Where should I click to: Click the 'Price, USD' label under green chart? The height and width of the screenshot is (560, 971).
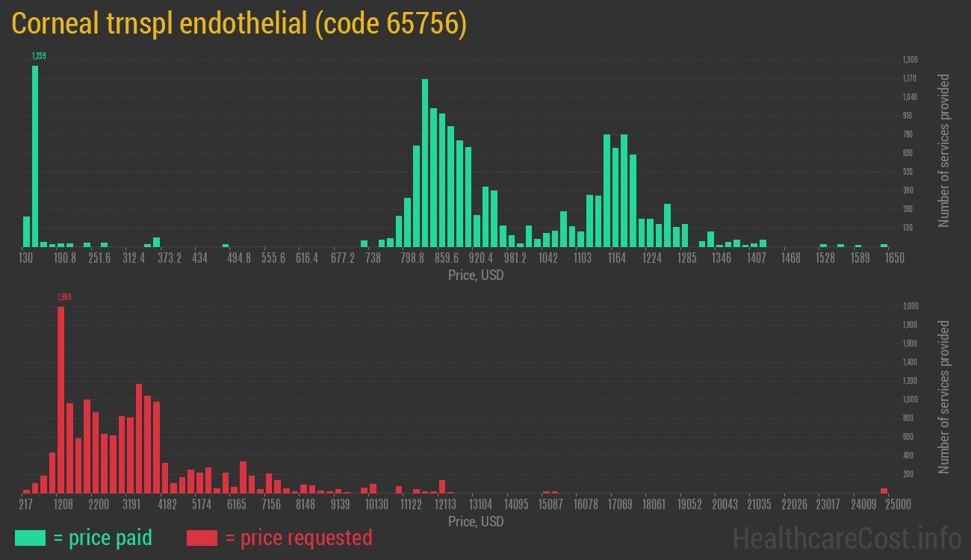(x=476, y=276)
